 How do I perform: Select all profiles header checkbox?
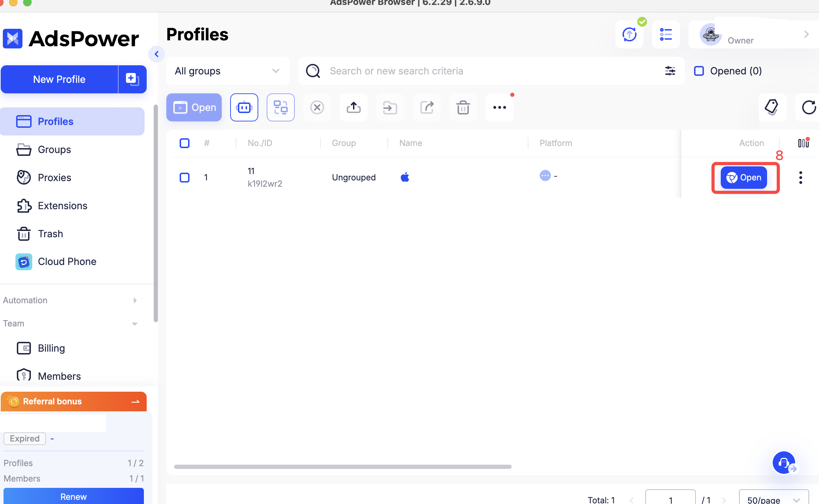[185, 143]
